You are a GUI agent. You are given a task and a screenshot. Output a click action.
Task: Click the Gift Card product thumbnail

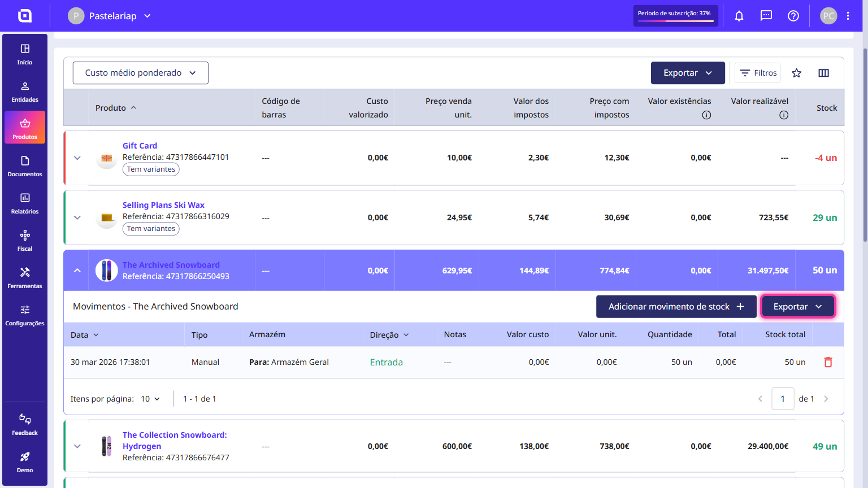tap(106, 158)
